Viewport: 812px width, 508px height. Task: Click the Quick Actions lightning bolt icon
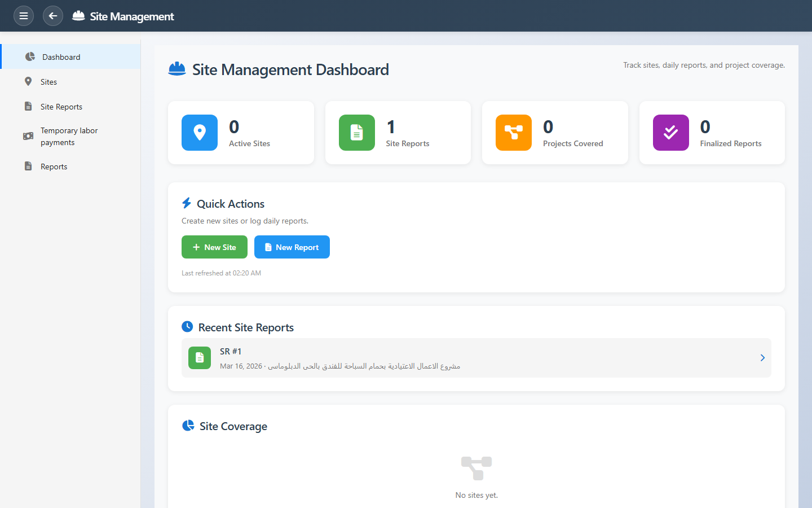[x=187, y=203]
